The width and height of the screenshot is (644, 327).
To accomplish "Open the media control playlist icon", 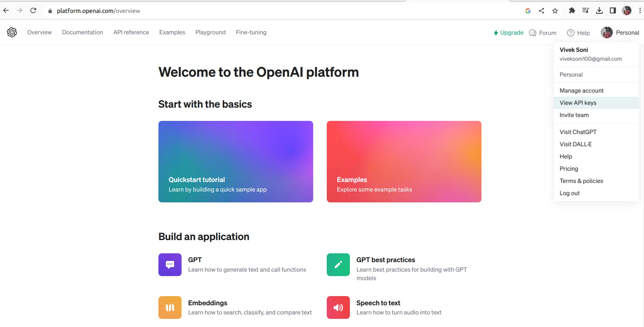I will click(x=586, y=11).
